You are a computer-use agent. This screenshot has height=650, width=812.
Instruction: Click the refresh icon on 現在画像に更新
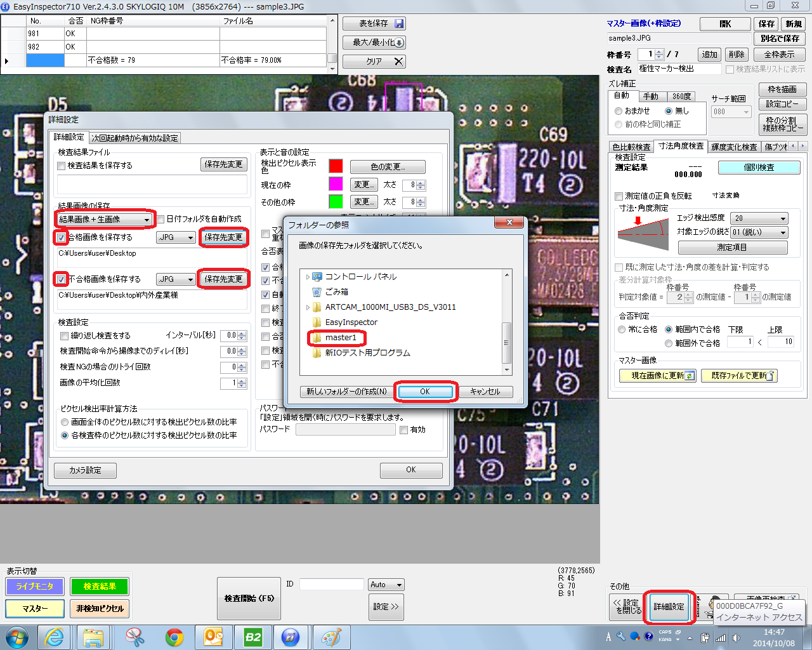(x=690, y=376)
